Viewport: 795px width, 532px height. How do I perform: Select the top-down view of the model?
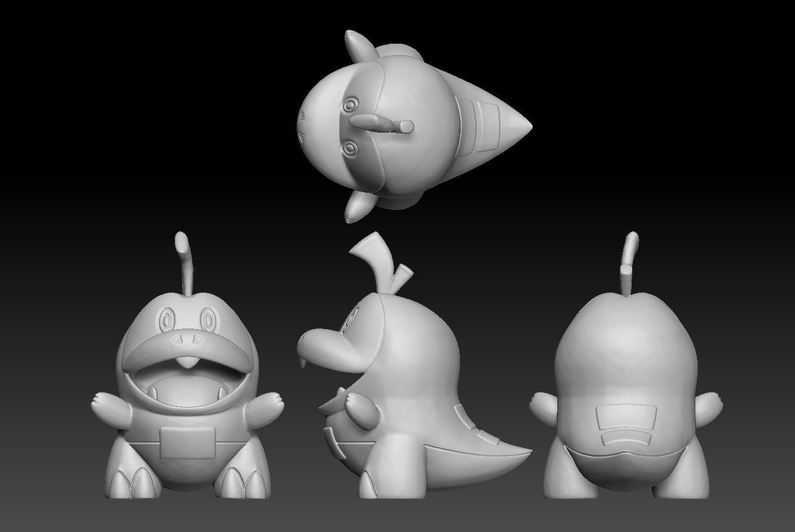pos(414,126)
